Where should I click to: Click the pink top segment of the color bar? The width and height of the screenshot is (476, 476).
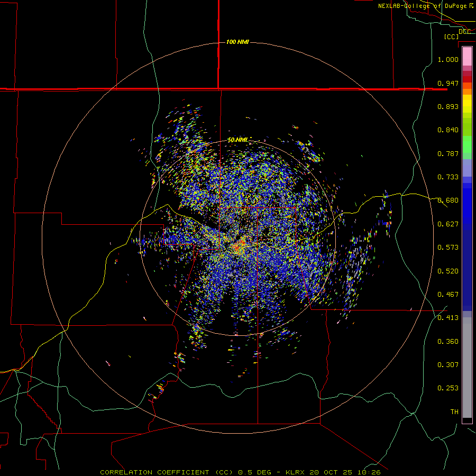(467, 57)
